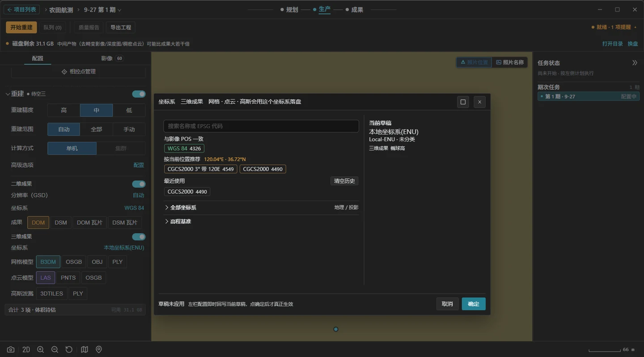Image resolution: width=644 pixels, height=357 pixels.
Task: Toggle the 二维成果 switch
Action: (x=139, y=184)
